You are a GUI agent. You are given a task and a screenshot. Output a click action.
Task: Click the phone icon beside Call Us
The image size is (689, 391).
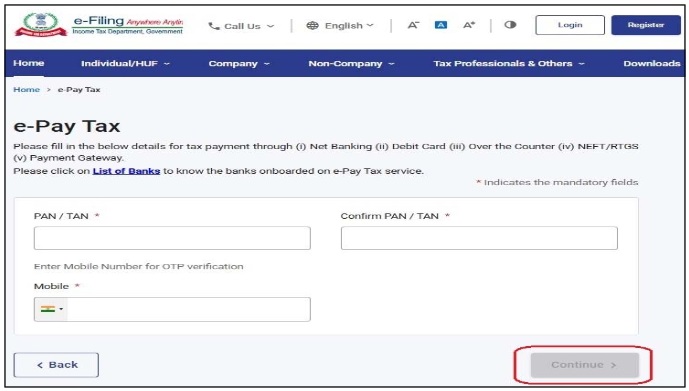[214, 26]
